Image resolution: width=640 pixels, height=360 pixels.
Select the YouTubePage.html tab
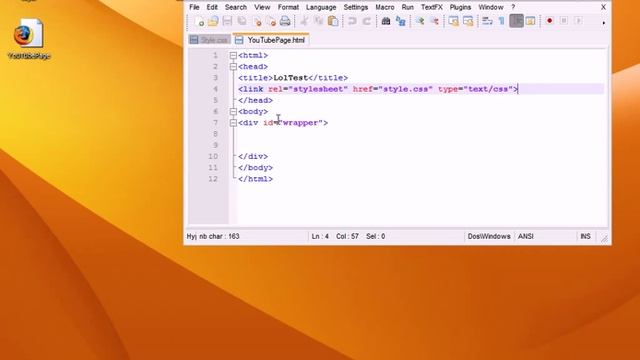click(x=271, y=40)
